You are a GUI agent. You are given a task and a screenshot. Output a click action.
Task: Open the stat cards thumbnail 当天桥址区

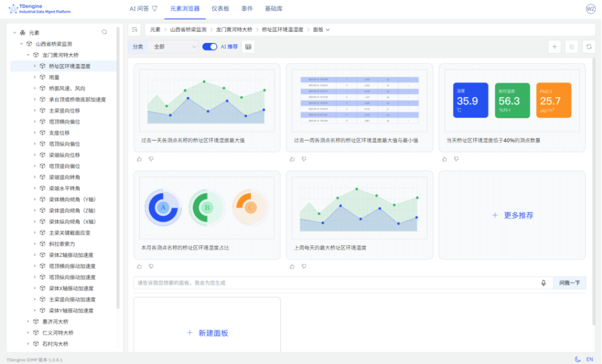[512, 101]
